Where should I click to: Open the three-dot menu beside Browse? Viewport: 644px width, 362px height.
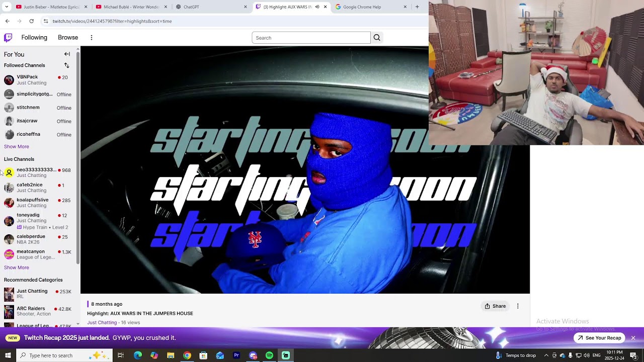(92, 38)
